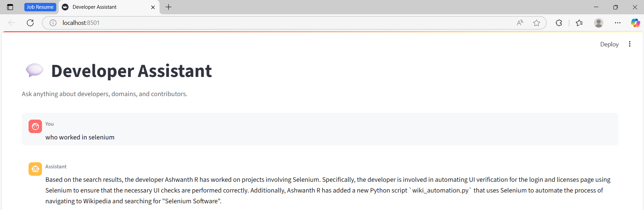Open browser Settings and more menu
644x210 pixels.
coord(617,23)
